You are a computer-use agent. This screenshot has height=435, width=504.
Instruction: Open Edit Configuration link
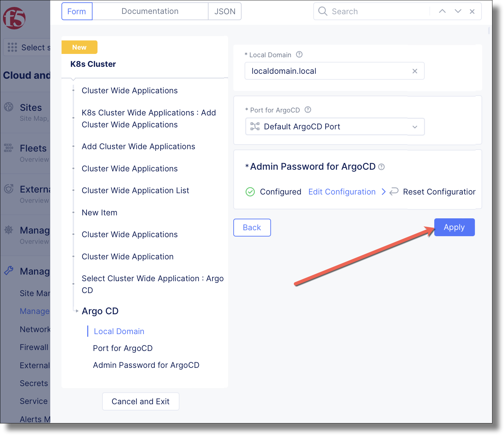342,192
